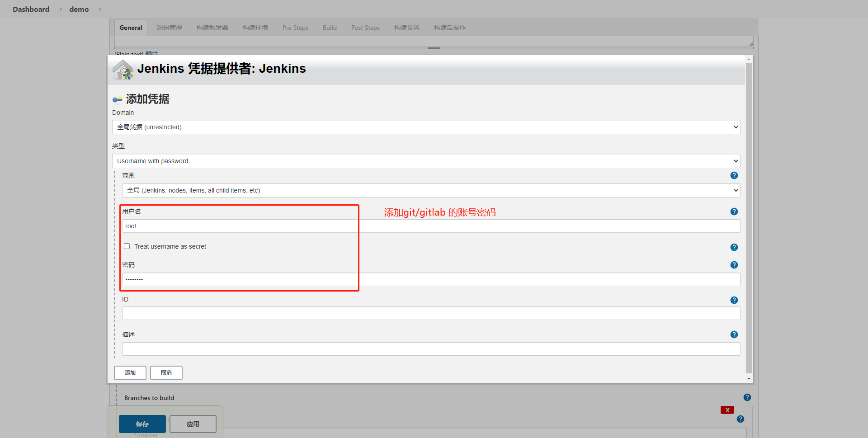Screen dimensions: 868x438
Task: Open help for Branches to build
Action: (x=747, y=397)
